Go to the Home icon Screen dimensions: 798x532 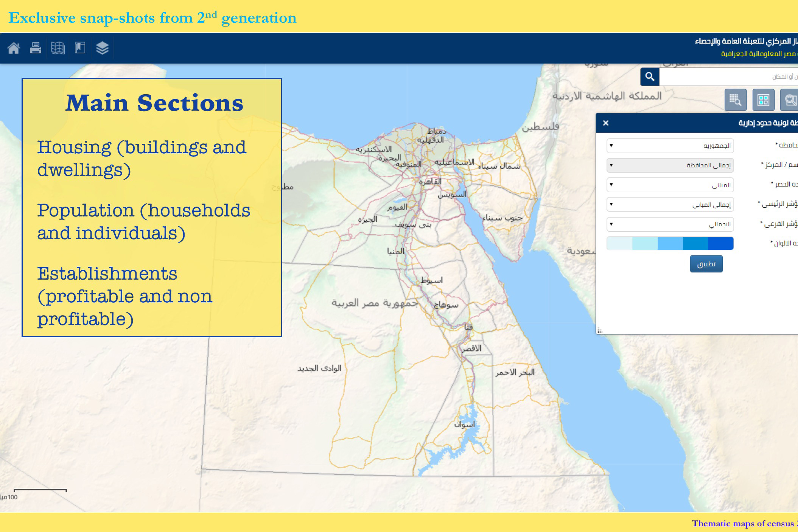point(14,48)
